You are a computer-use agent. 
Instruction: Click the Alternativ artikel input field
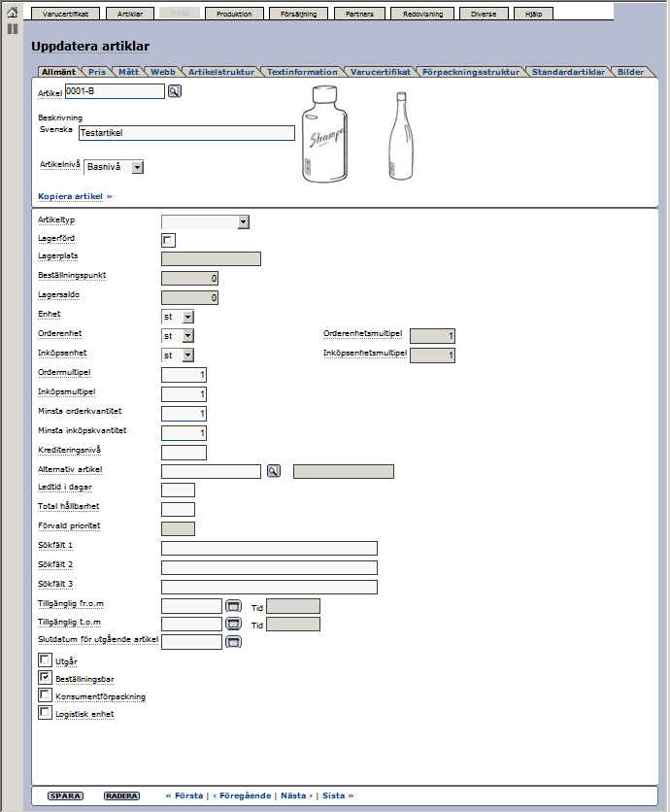[212, 471]
